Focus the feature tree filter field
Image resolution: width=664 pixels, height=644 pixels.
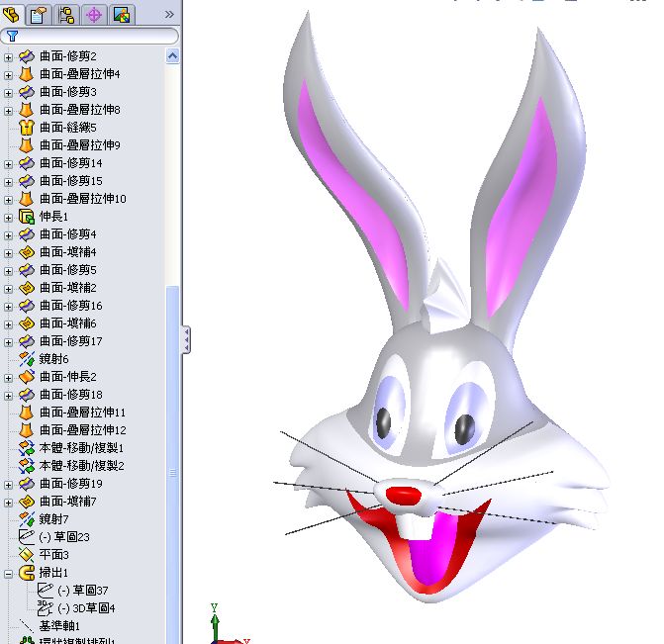pos(89,36)
